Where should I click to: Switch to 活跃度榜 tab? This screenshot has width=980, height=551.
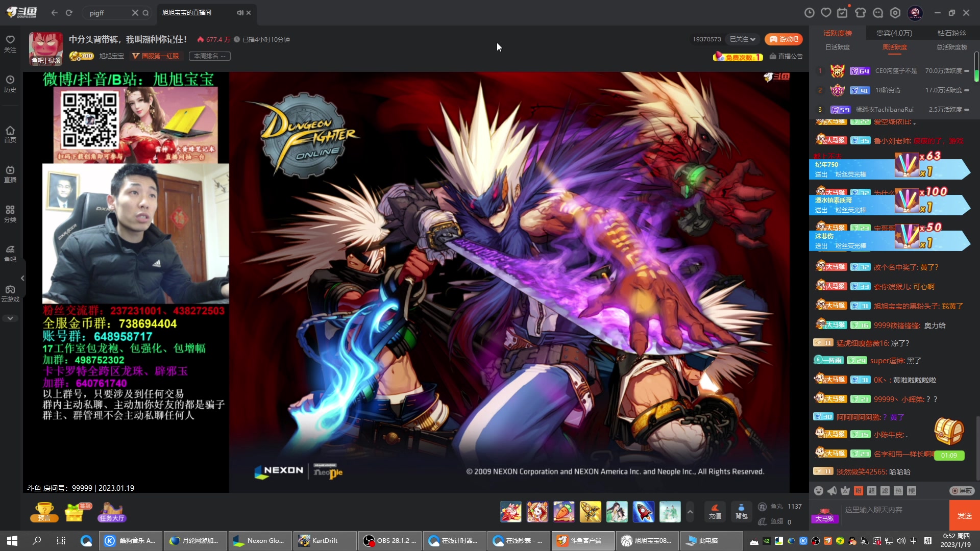[838, 33]
